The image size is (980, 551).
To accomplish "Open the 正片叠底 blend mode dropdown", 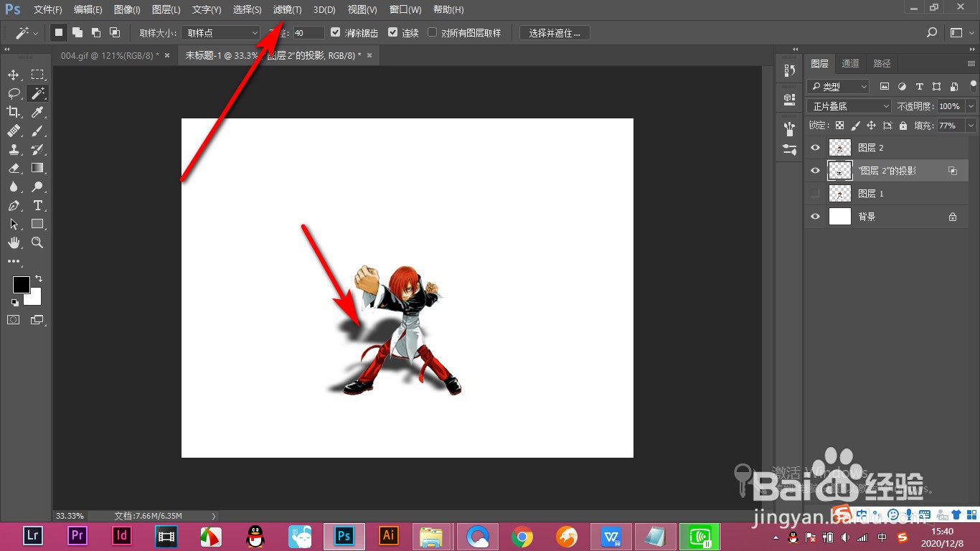I will [x=849, y=106].
